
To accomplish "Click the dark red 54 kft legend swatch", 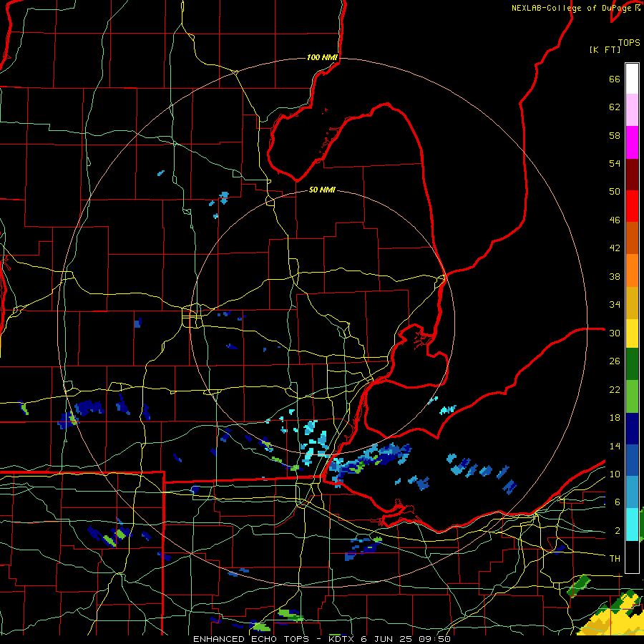I will point(632,175).
